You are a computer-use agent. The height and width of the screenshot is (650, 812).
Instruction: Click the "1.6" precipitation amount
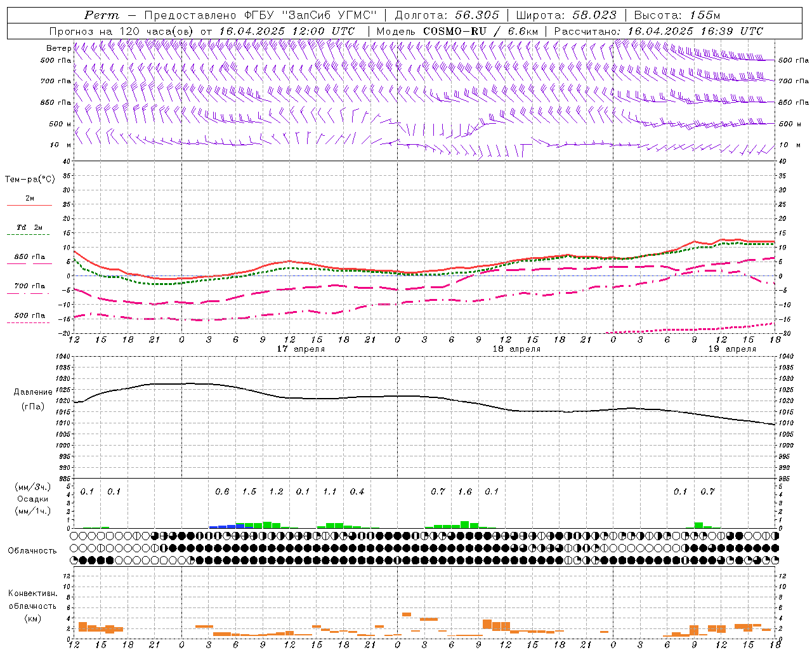(x=465, y=492)
